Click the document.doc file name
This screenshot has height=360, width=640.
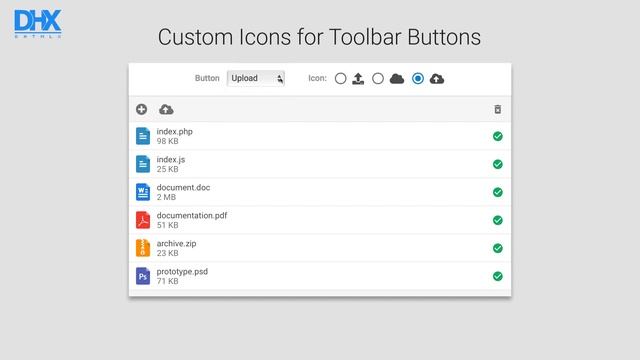click(183, 187)
